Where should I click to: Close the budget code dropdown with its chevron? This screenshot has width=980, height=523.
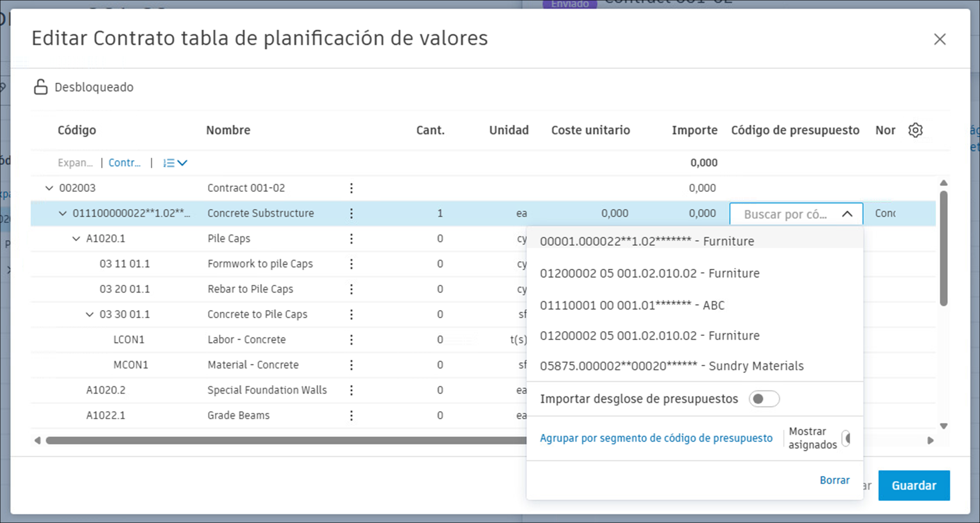tap(848, 214)
